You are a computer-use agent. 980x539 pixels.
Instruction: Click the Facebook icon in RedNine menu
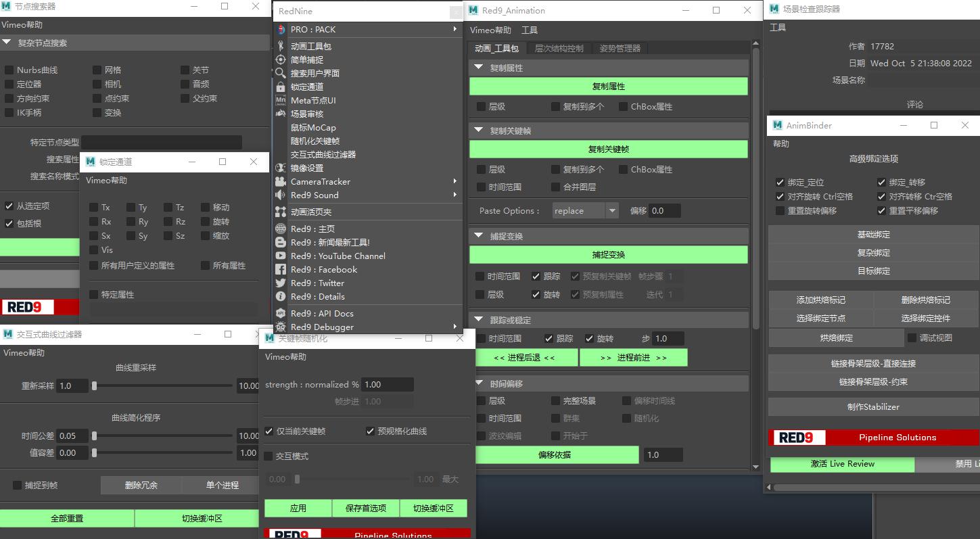[x=281, y=270]
